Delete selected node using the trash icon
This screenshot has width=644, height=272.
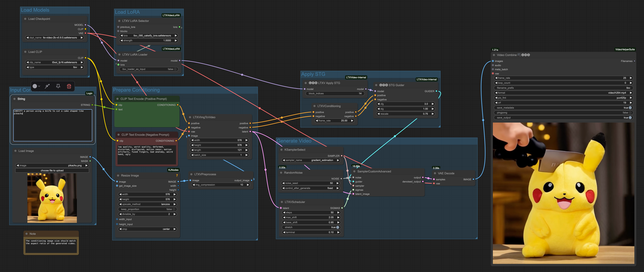(x=69, y=86)
